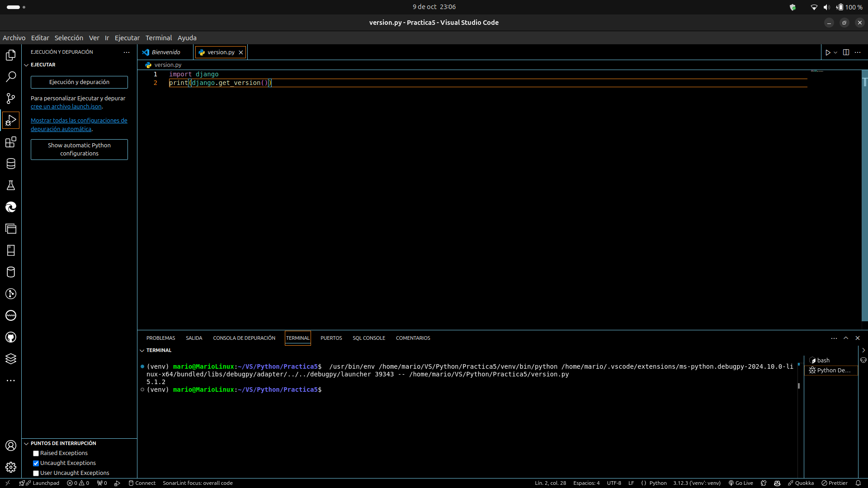Change LF end of line sequence
Image resolution: width=868 pixels, height=488 pixels.
click(x=631, y=483)
